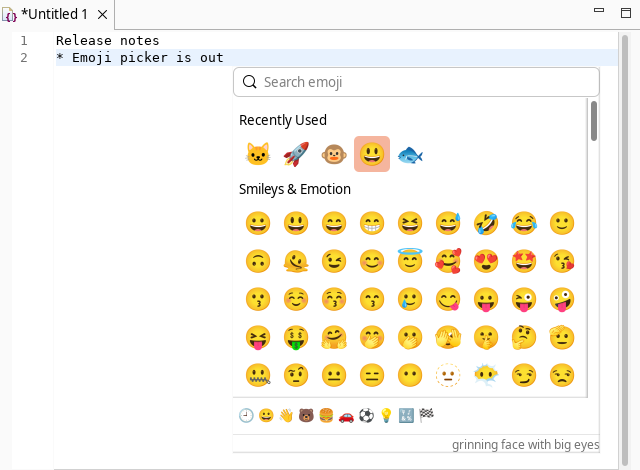Select the face blowing a kiss
Image resolution: width=640 pixels, height=470 pixels.
(562, 261)
